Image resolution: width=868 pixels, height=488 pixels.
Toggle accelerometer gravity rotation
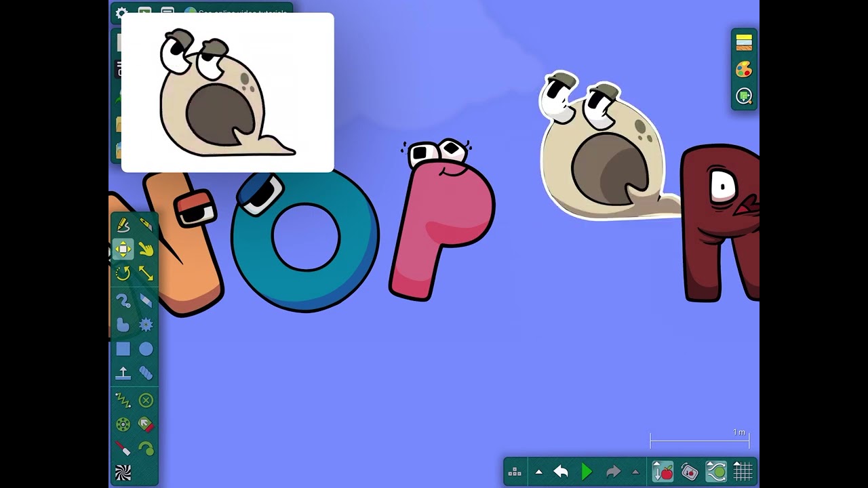coord(689,472)
